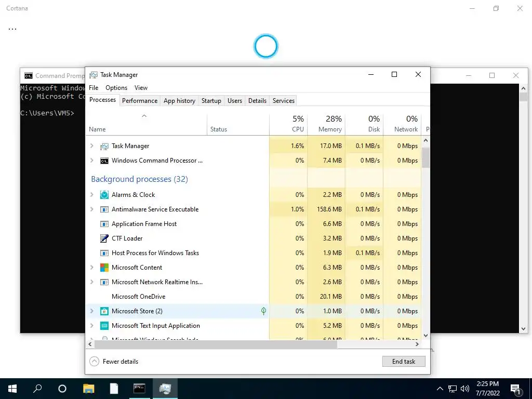This screenshot has width=532, height=399.
Task: Click the horizontal scrollbar right arrow
Action: coord(417,344)
